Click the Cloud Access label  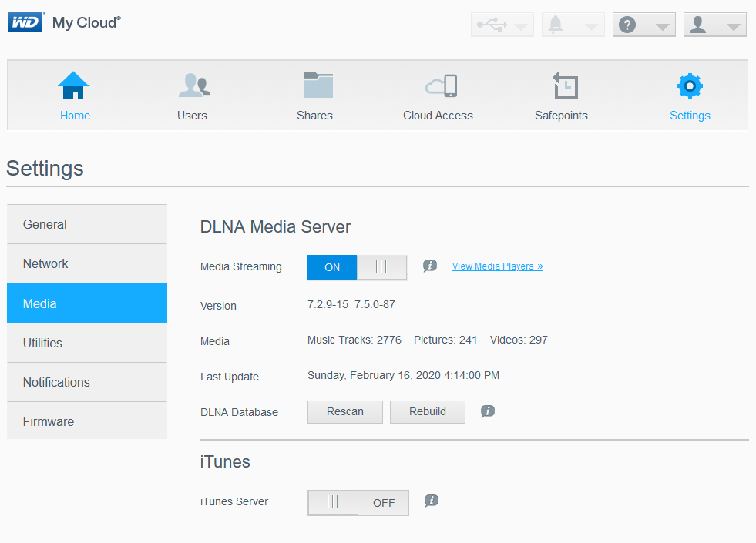click(x=438, y=116)
